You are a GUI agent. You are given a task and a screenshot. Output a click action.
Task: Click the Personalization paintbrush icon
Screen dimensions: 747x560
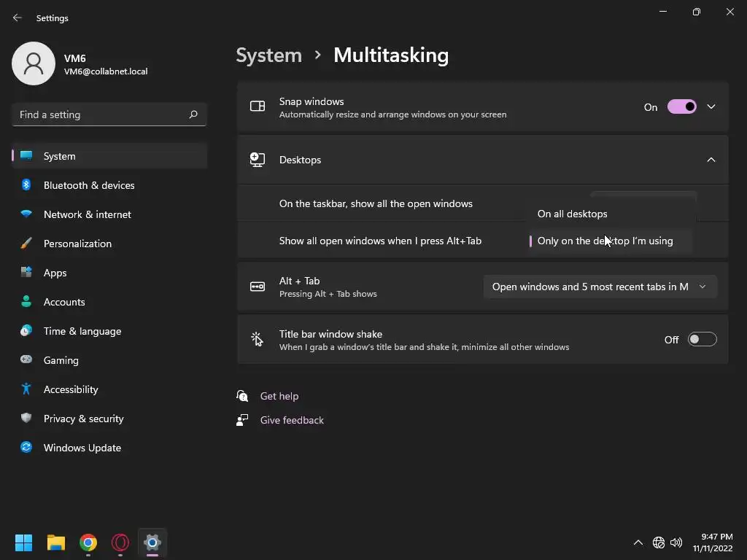(26, 244)
